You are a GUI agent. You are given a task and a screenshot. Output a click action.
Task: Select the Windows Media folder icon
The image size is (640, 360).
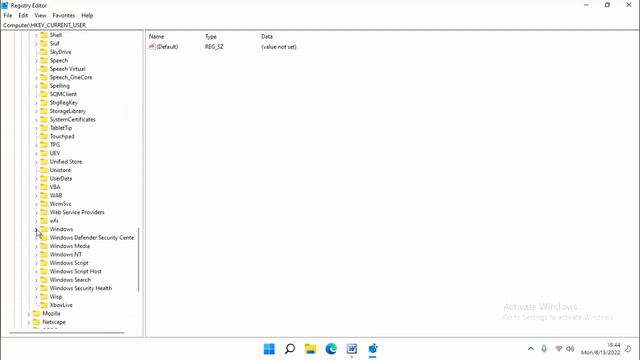(x=44, y=246)
